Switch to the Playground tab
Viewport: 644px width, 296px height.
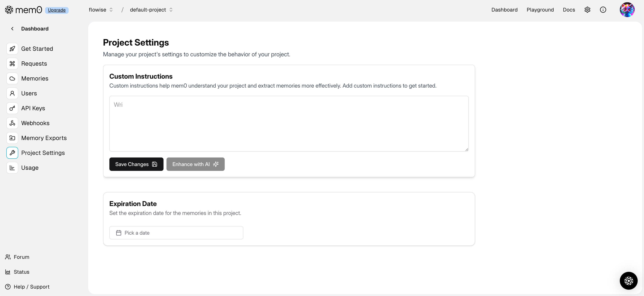pos(540,10)
